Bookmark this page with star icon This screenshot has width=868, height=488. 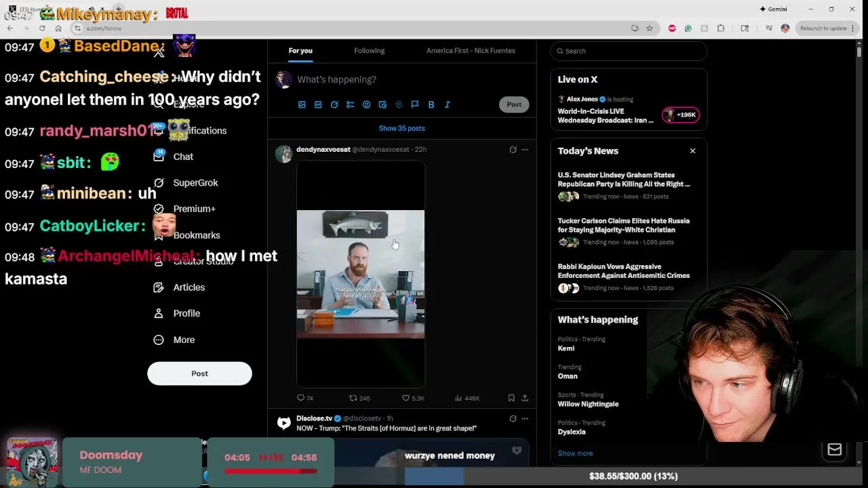coord(649,28)
